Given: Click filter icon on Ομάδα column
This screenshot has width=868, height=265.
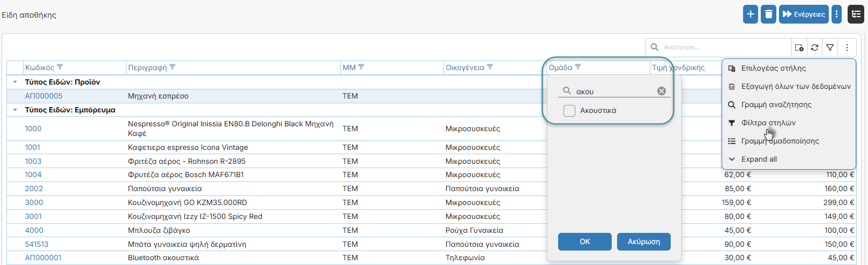Looking at the screenshot, I should point(578,67).
